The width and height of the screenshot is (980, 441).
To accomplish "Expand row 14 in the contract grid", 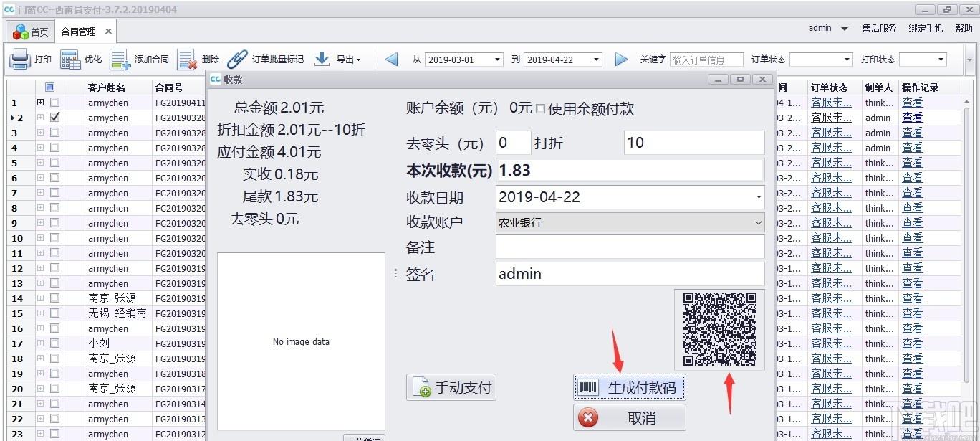I will click(x=41, y=298).
